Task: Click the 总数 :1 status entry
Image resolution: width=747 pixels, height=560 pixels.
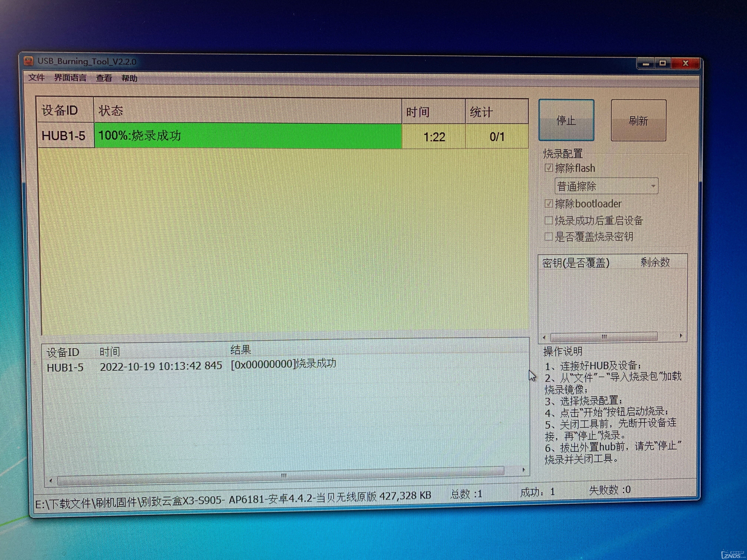Action: (x=466, y=494)
